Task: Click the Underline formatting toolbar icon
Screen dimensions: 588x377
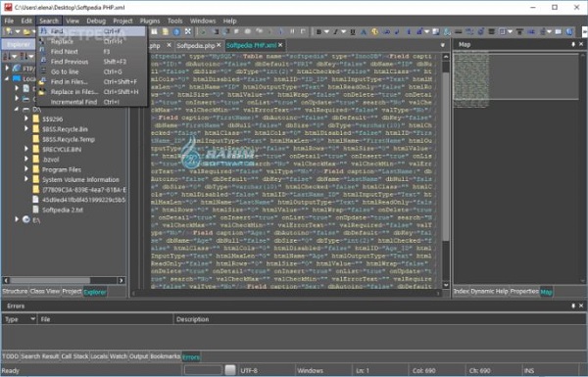Action: 353,32
